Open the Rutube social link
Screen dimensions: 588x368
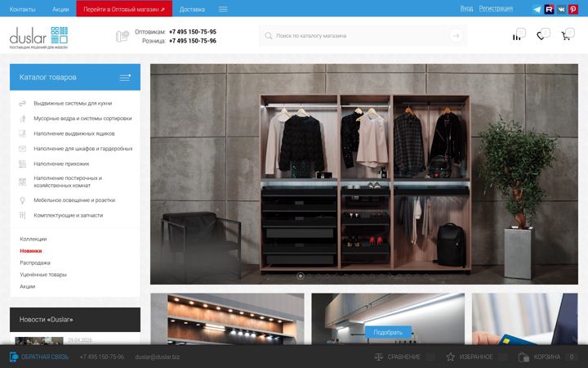coord(549,9)
